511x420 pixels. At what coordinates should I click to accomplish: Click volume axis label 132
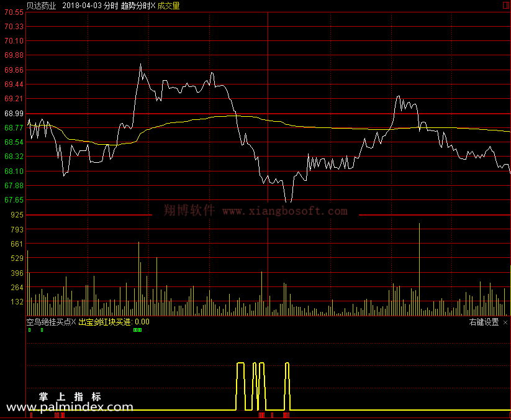17,301
